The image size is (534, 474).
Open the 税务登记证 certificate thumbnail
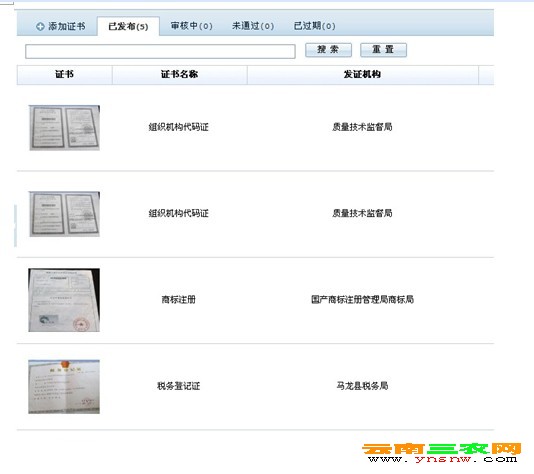pyautogui.click(x=64, y=386)
